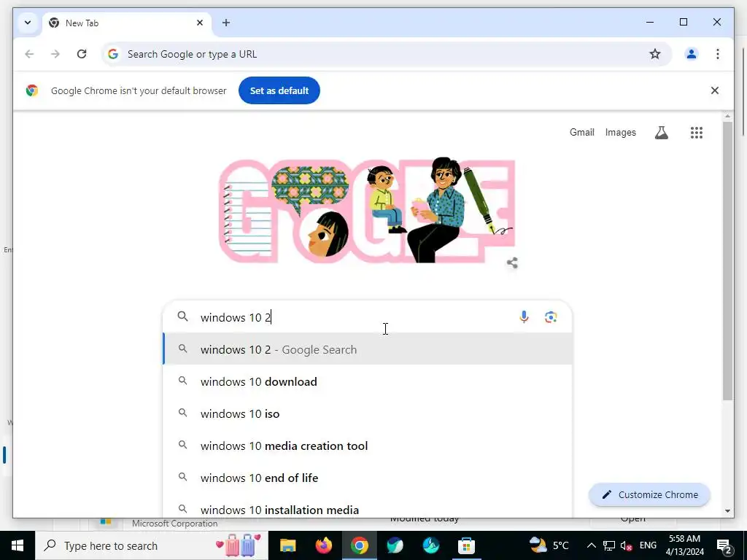747x560 pixels.
Task: Select suggestion 'windows 10 download'
Action: (368, 381)
